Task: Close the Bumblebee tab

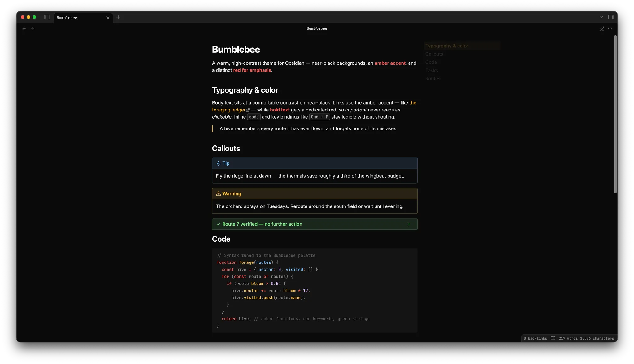Action: click(x=108, y=18)
